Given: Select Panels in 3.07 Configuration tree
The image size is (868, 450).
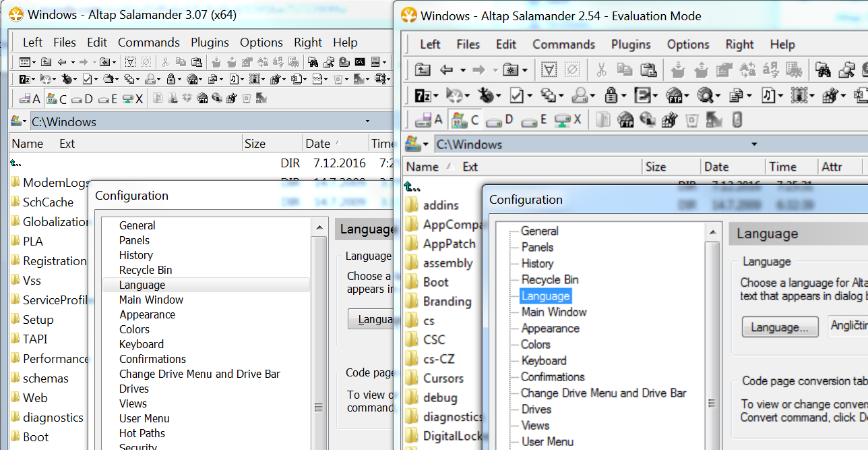Looking at the screenshot, I should [x=135, y=240].
